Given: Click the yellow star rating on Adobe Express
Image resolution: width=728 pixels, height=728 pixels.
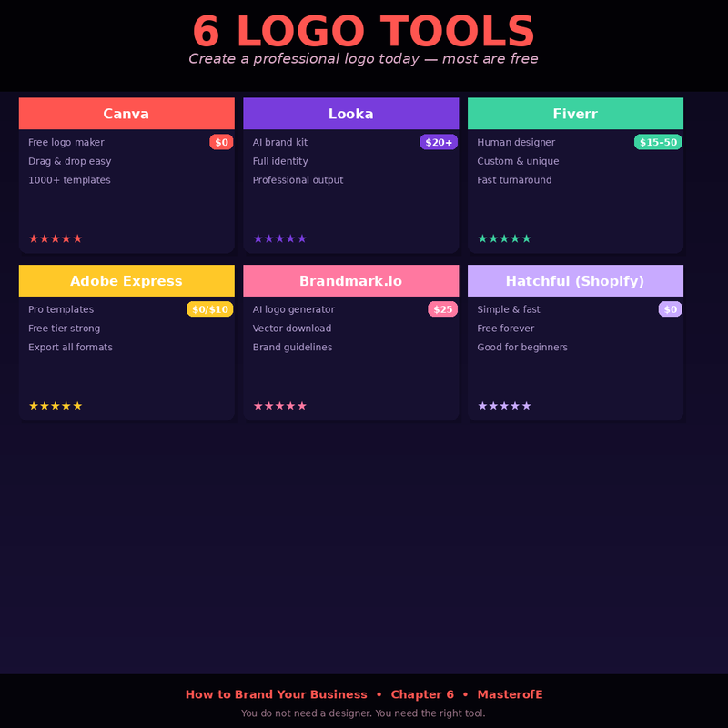Looking at the screenshot, I should coord(56,406).
